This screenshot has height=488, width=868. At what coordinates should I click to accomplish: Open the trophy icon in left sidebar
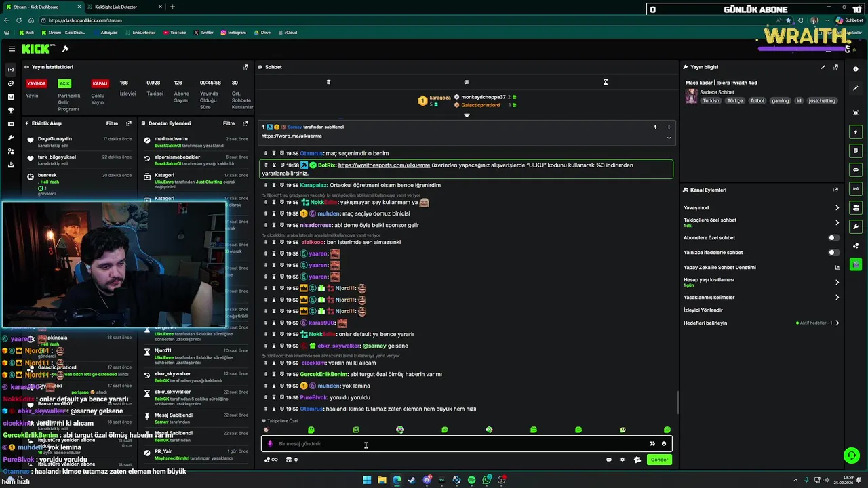(10, 110)
